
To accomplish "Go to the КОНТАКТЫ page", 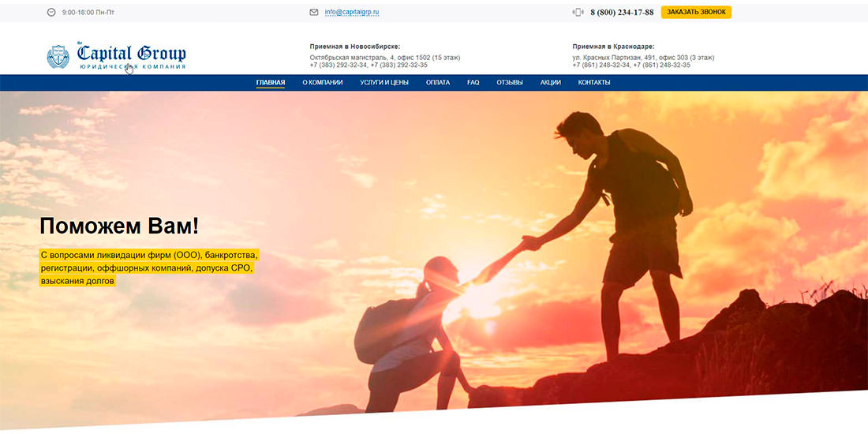I will [x=593, y=82].
